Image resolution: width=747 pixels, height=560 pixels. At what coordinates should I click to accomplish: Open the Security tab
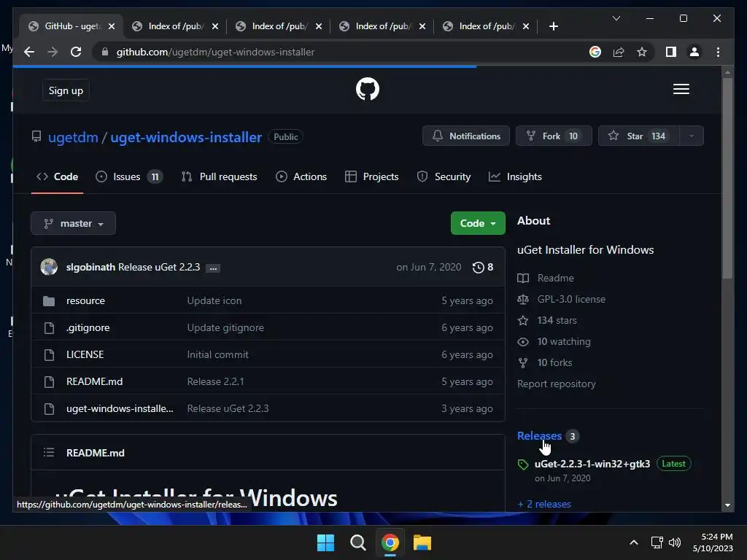point(444,176)
